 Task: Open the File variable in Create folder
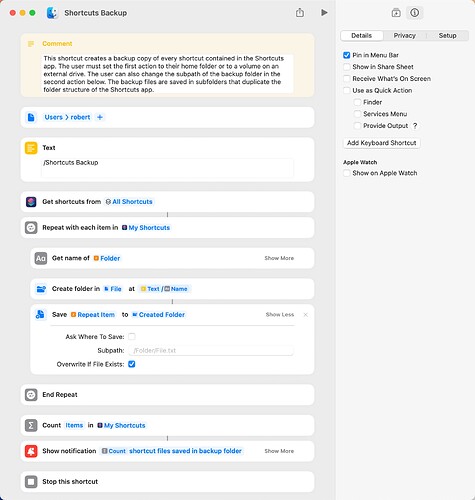coord(113,289)
